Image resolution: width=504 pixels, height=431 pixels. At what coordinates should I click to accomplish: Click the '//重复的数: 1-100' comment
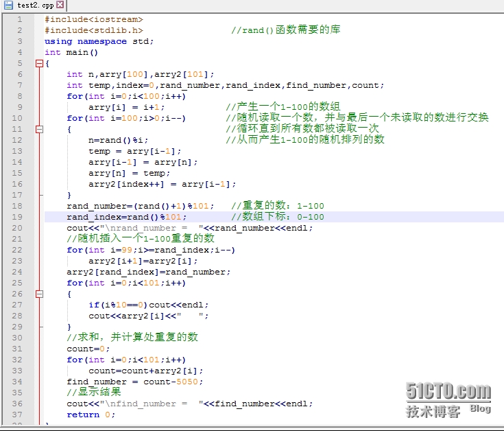(278, 205)
